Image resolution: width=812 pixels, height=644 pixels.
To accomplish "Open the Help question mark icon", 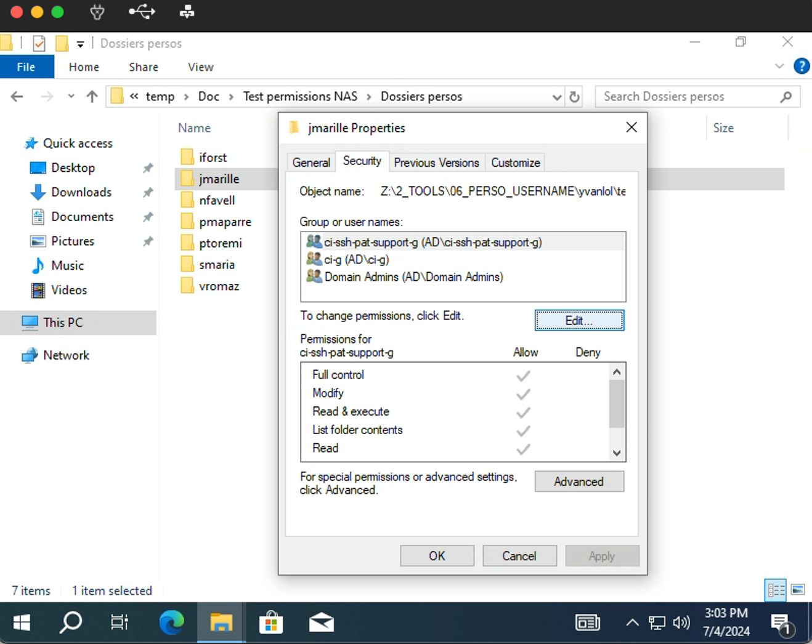I will coord(802,66).
